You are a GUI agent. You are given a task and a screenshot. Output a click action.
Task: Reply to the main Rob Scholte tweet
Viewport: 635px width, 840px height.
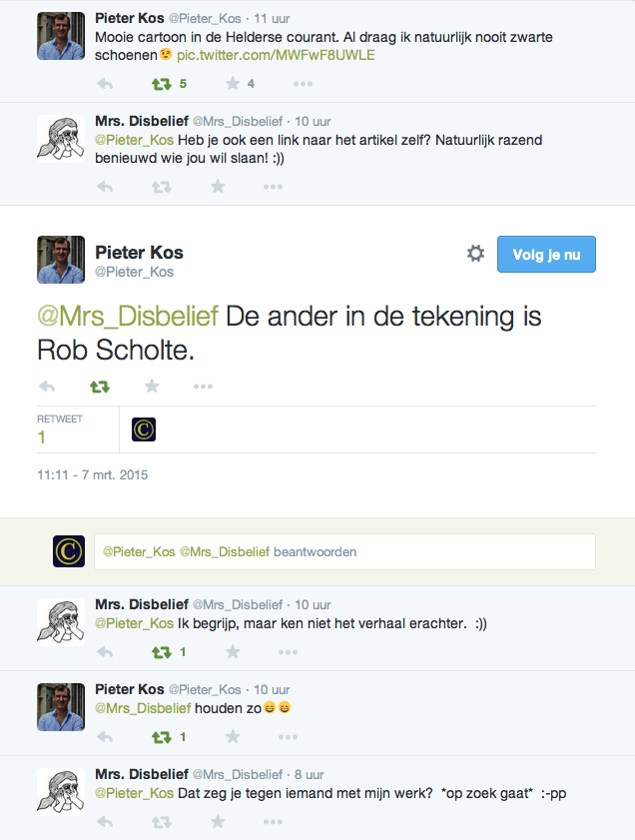point(47,386)
